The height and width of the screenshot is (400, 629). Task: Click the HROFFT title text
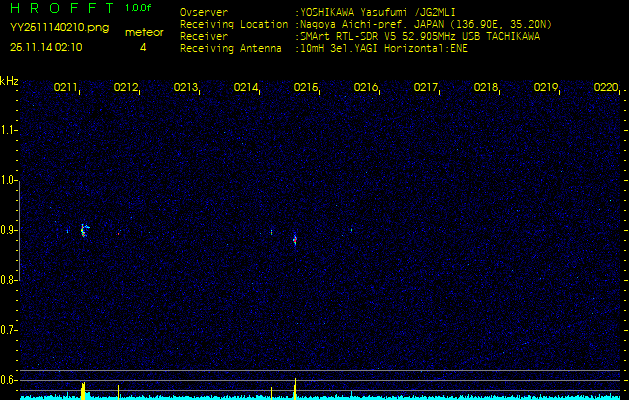tap(60, 8)
